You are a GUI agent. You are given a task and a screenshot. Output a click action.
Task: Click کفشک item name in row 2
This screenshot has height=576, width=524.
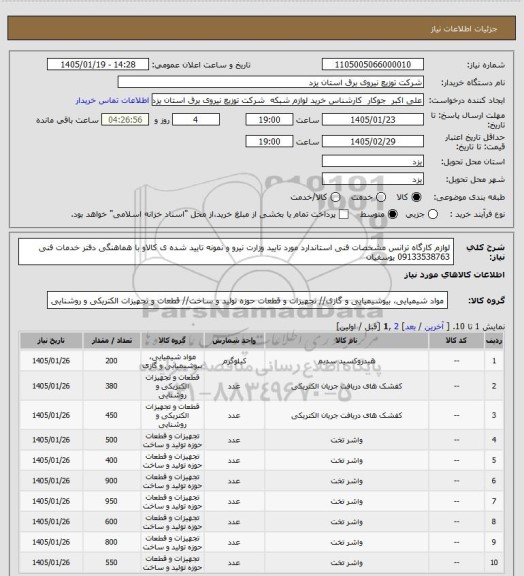point(346,386)
